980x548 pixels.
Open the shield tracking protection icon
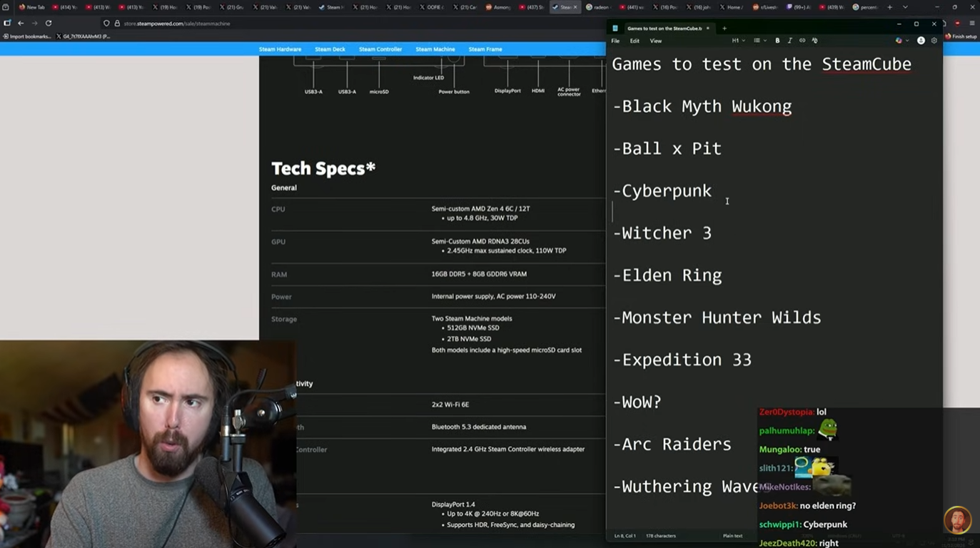tap(106, 24)
